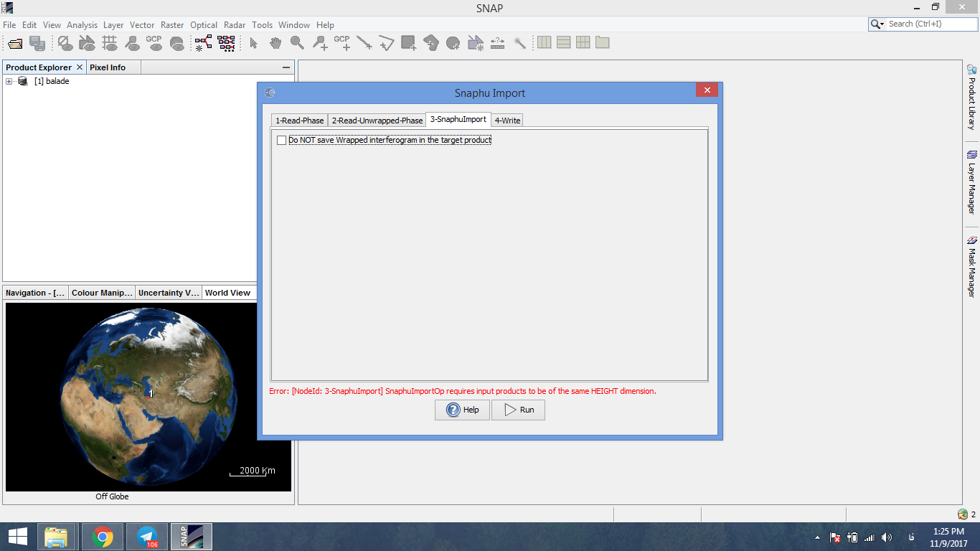Open the Analysis menu
This screenshot has width=980, height=551.
[82, 24]
